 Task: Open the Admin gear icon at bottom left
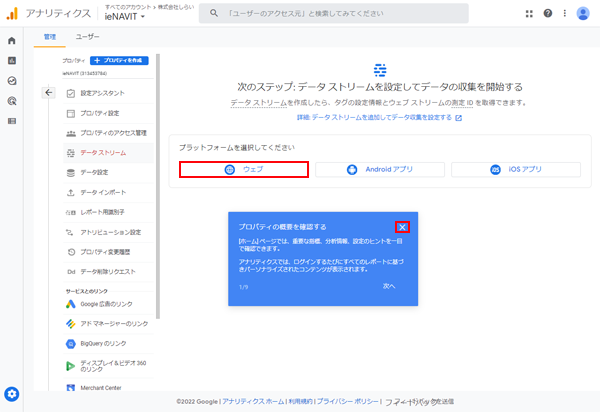[11, 394]
